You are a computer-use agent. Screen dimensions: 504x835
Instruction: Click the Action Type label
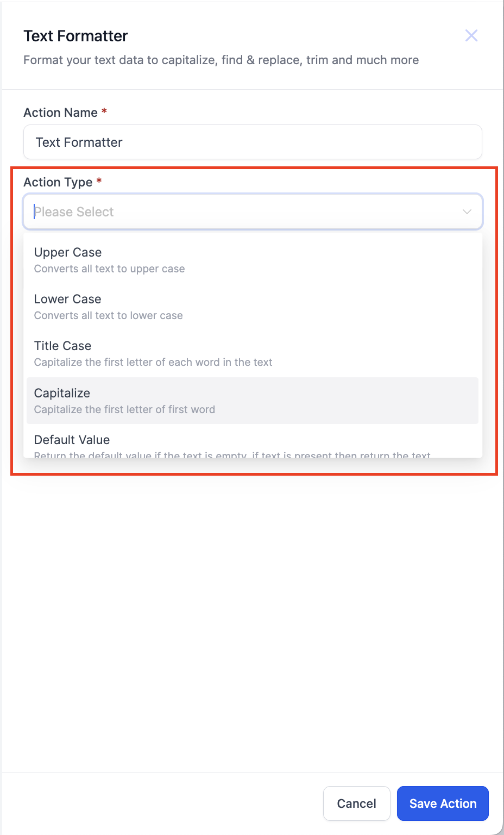click(58, 182)
